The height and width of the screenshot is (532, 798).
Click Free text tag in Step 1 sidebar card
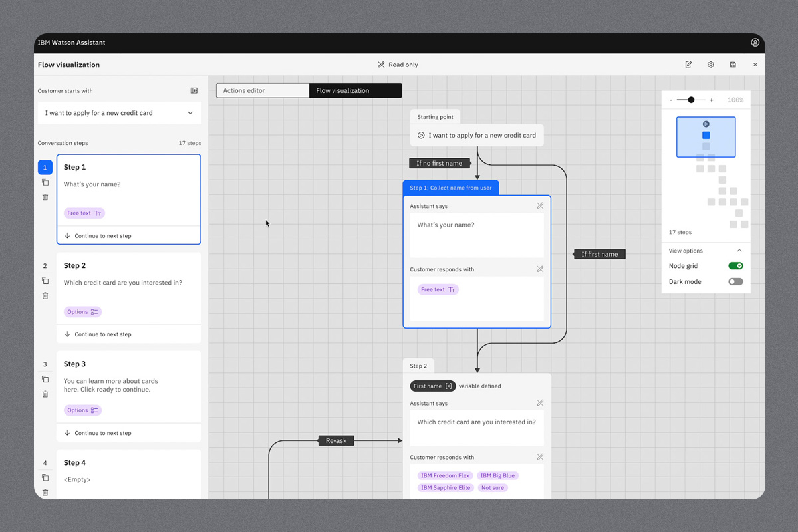coord(84,213)
